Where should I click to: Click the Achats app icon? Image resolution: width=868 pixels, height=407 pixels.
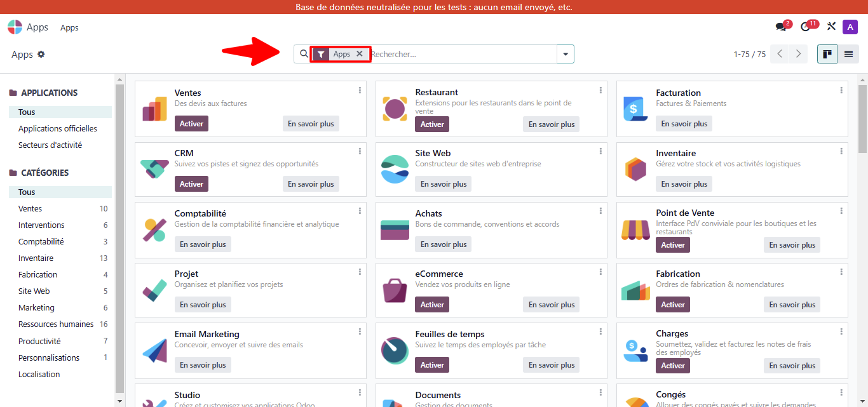[x=395, y=229]
